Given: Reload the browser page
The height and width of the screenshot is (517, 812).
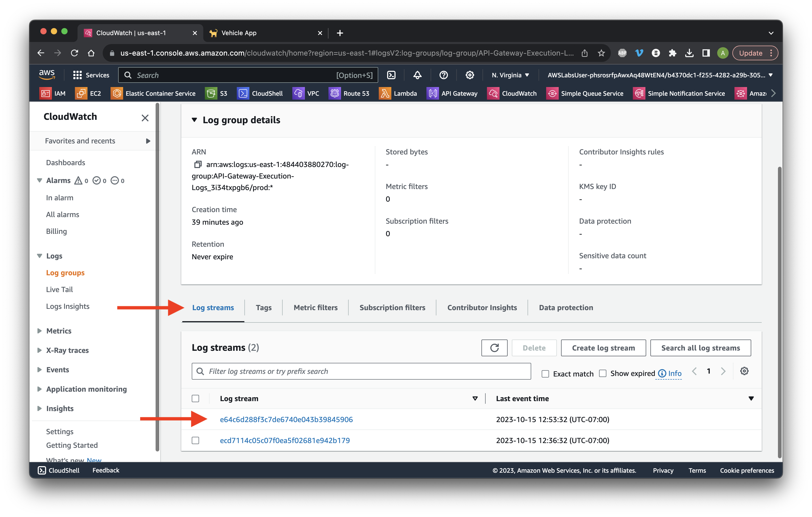Looking at the screenshot, I should 75,53.
